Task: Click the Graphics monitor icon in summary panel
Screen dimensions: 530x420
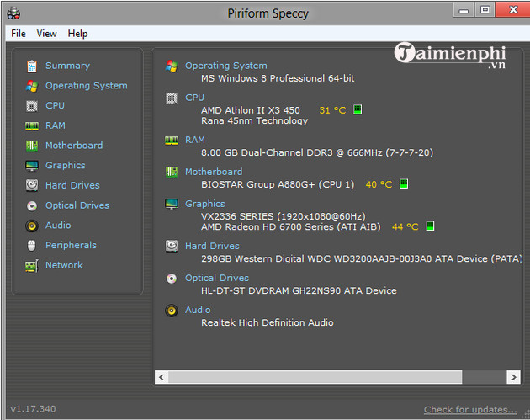Action: (172, 204)
